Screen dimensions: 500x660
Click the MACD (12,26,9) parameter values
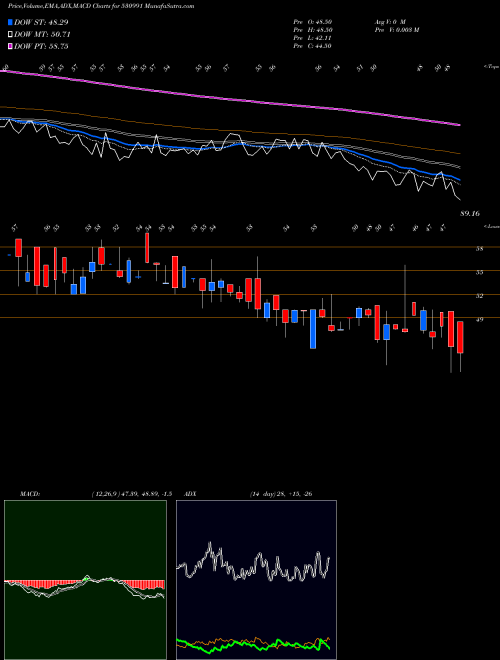coord(131,494)
